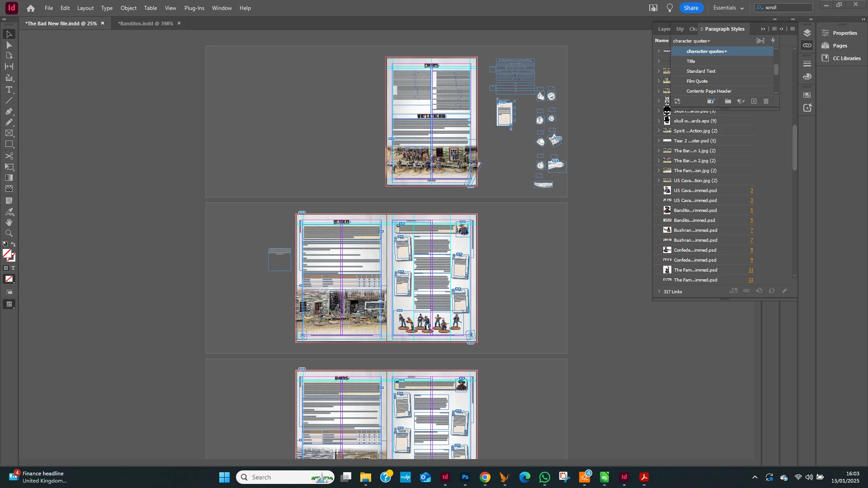Select the Pen tool in toolbar
The height and width of the screenshot is (488, 868).
click(9, 111)
